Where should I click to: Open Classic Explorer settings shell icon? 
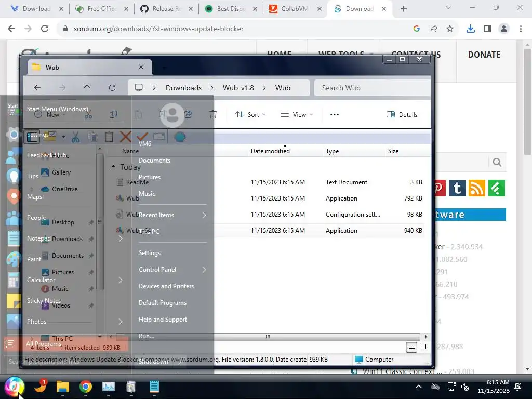(179, 137)
